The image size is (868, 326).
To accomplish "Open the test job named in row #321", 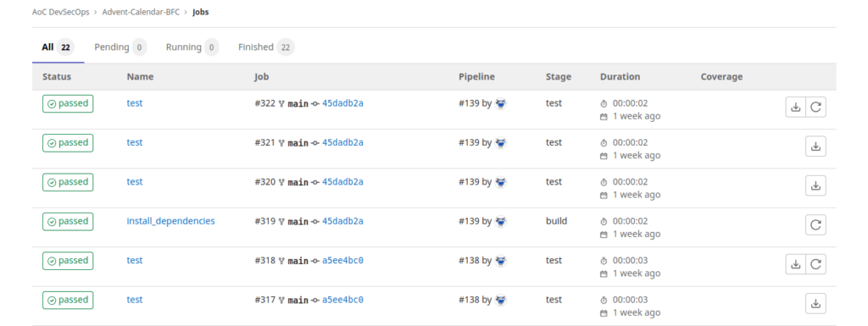I will (x=135, y=142).
